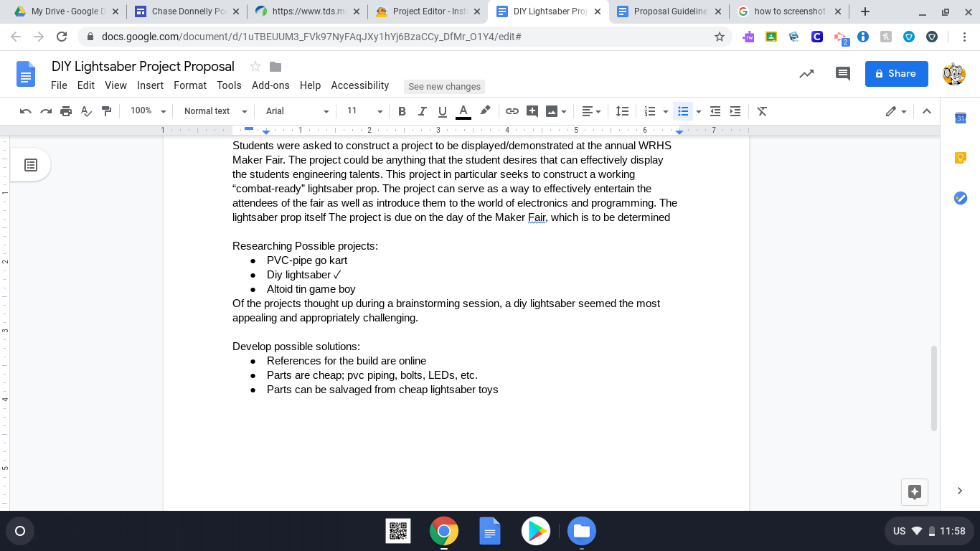The height and width of the screenshot is (551, 980).
Task: Open the pencil editing mode dropdown
Action: point(896,111)
